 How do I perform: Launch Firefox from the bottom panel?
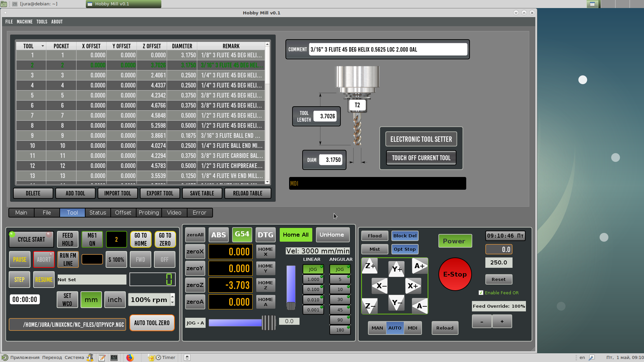pyautogui.click(x=130, y=358)
